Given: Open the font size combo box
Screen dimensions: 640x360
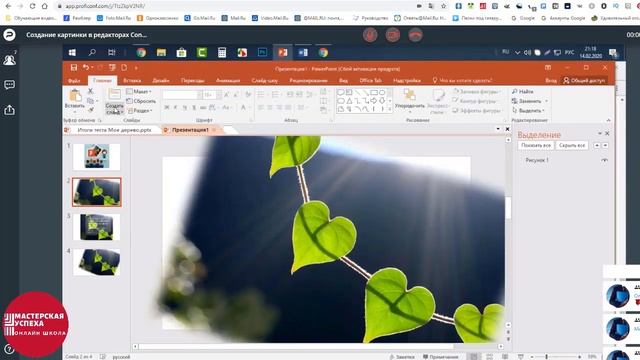Looking at the screenshot, I should 212,95.
